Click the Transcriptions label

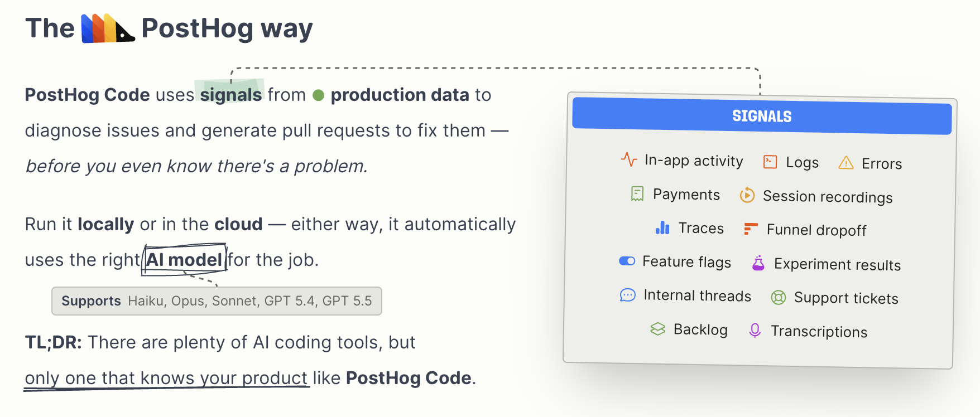click(x=819, y=332)
